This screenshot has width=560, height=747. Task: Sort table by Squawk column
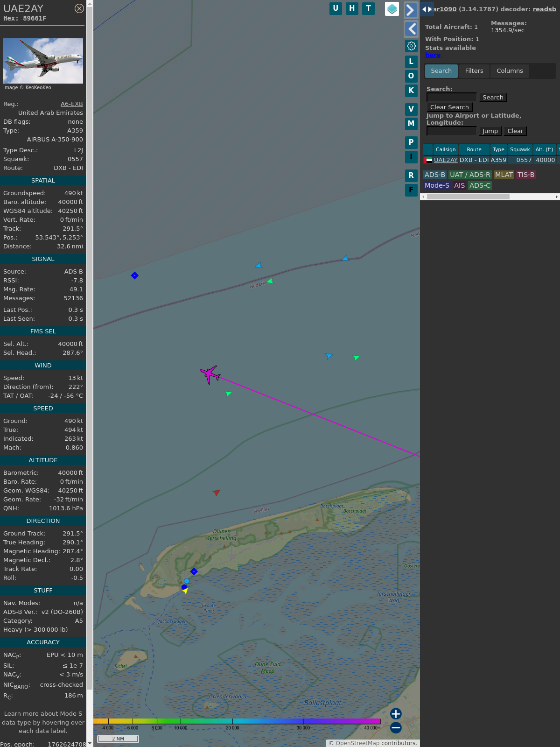tap(520, 149)
